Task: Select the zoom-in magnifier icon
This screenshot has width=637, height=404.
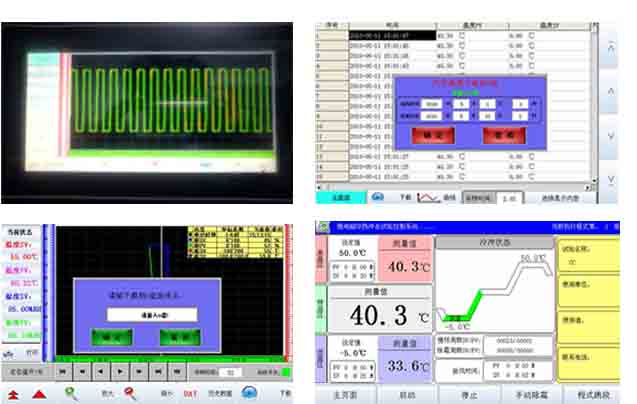Action: (71, 393)
